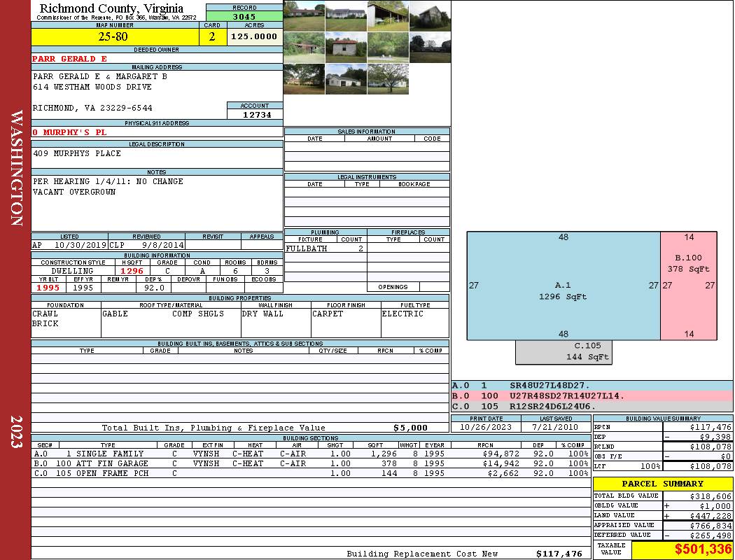Click the sketch code U27R48SD27R14U27L14.
This screenshot has width=735, height=560.
[x=567, y=395]
